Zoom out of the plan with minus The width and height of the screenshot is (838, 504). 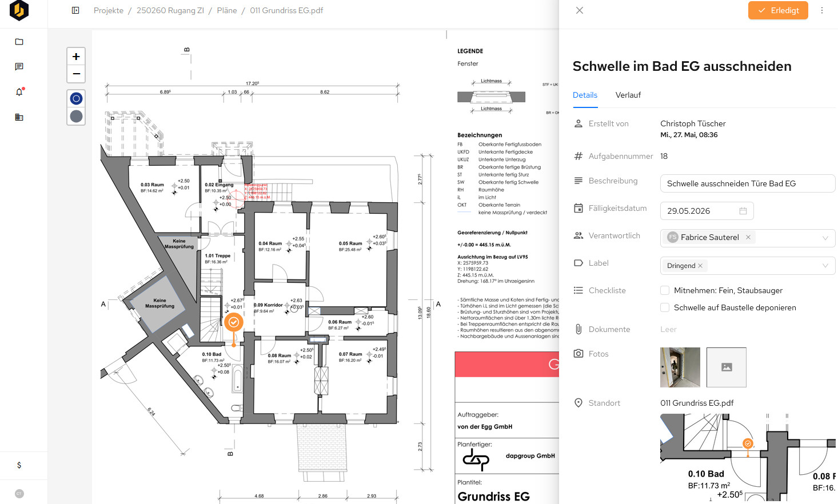pyautogui.click(x=76, y=74)
